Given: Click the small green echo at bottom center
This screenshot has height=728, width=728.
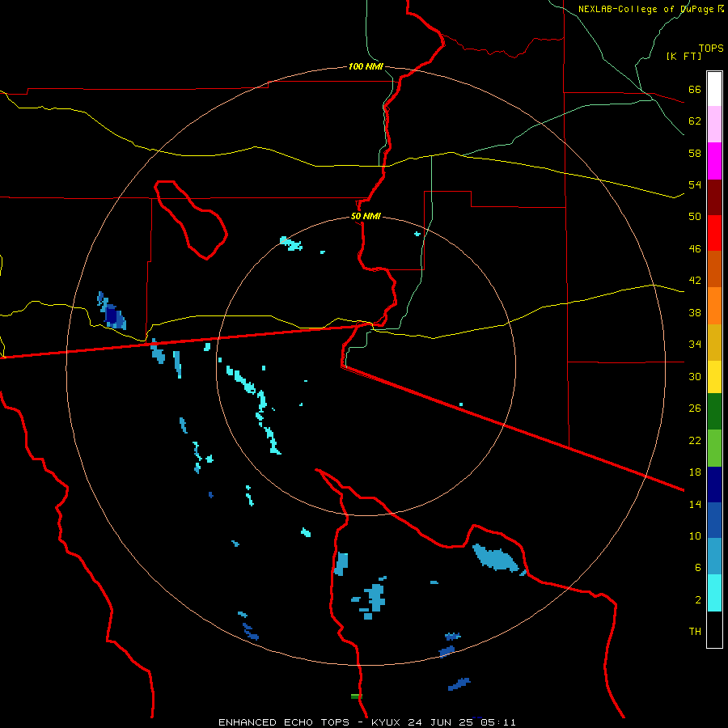Looking at the screenshot, I should 356,696.
